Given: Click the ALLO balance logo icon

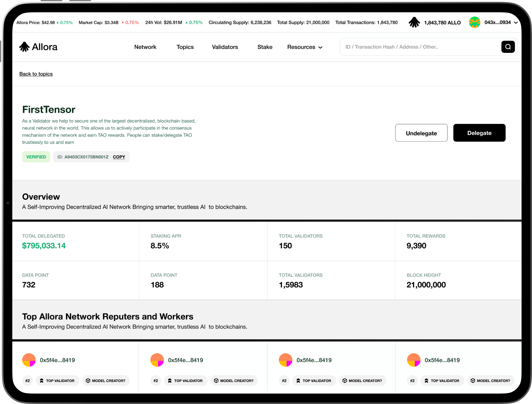Looking at the screenshot, I should [x=414, y=22].
